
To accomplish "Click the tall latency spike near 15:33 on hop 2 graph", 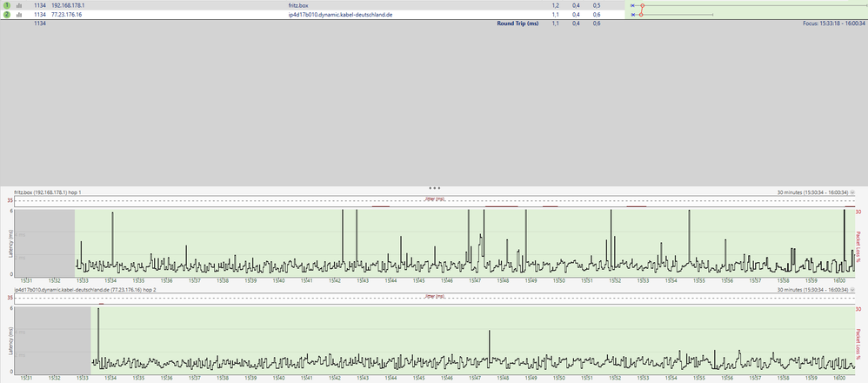I will pyautogui.click(x=98, y=335).
